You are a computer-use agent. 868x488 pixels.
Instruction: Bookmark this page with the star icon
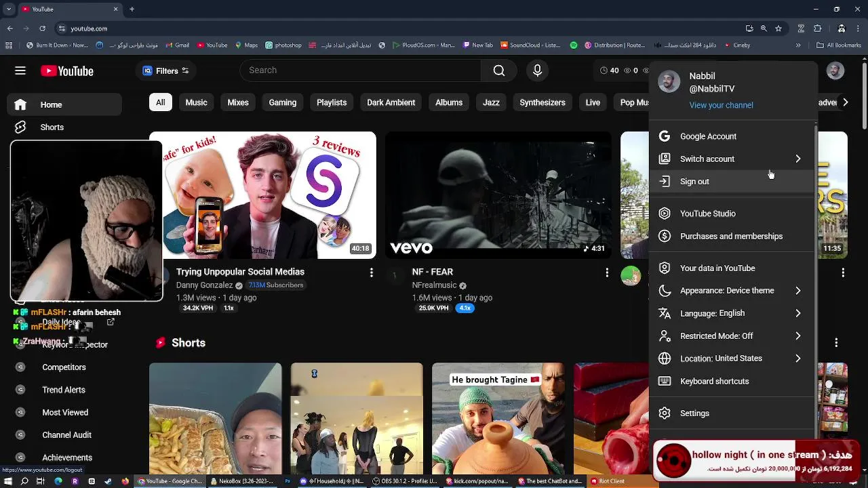point(778,28)
